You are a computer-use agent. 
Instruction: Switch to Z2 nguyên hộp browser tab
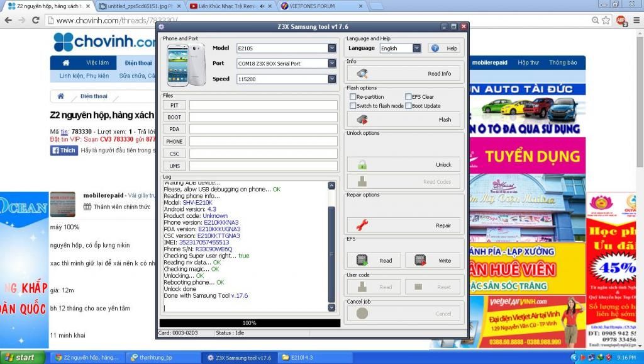(x=48, y=6)
